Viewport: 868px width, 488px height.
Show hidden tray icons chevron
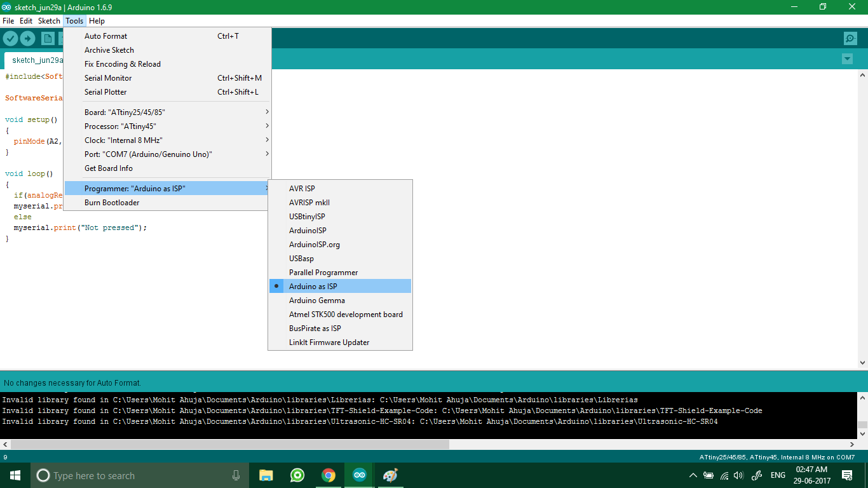[693, 475]
